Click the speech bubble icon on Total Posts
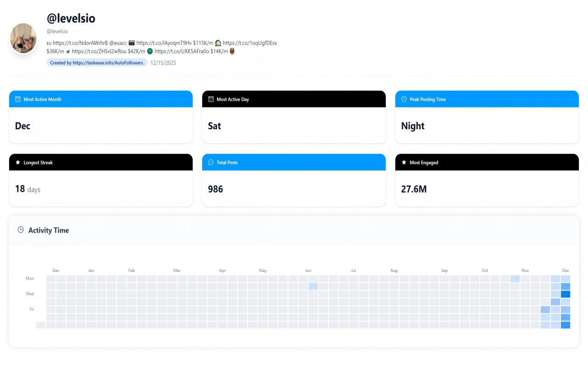The height and width of the screenshot is (368, 588). 211,162
